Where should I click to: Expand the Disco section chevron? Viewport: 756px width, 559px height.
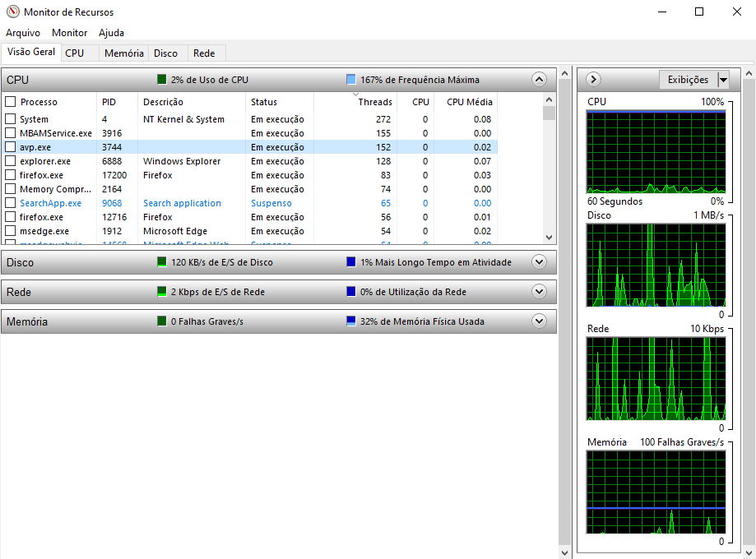point(539,262)
